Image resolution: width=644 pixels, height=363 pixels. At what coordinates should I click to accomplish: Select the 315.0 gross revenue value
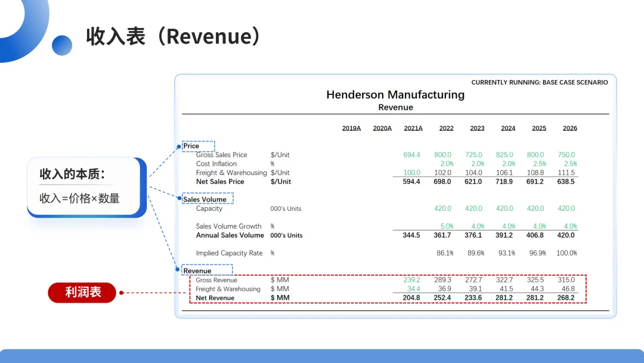point(566,280)
